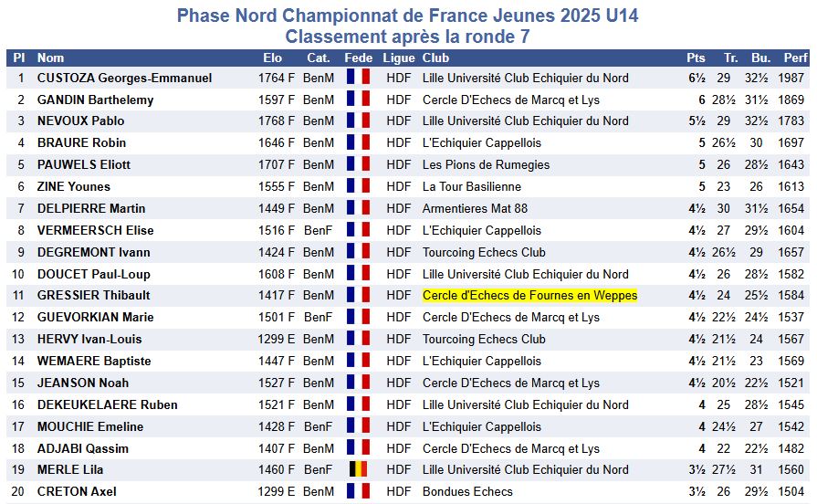This screenshot has height=504, width=817.
Task: Select the French flag in CRETON Axel's row
Action: click(358, 492)
